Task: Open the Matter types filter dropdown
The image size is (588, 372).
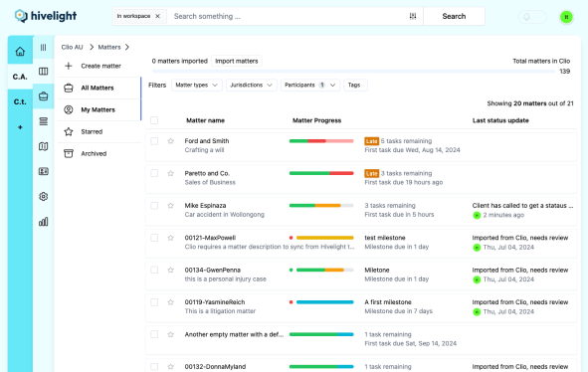Action: pos(197,86)
